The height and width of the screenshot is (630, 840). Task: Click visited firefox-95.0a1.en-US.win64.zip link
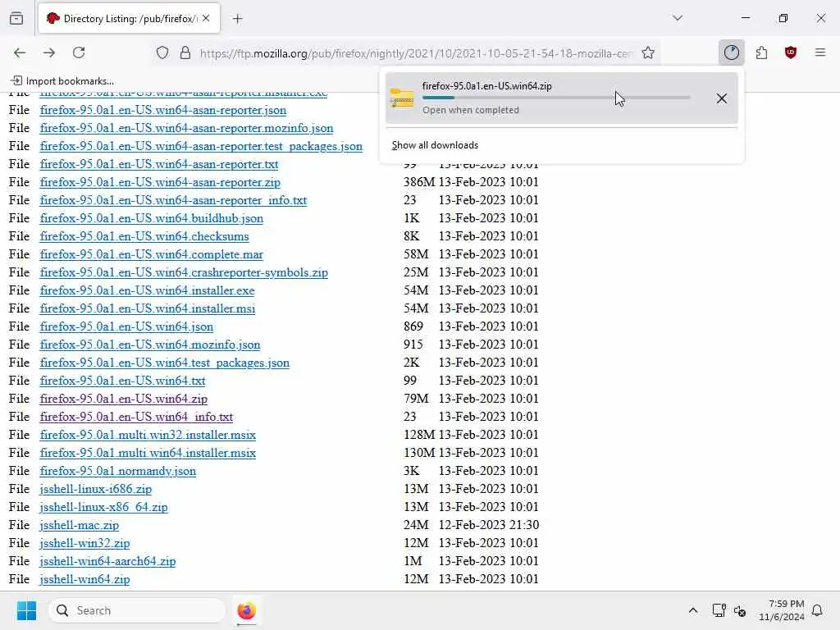(124, 399)
